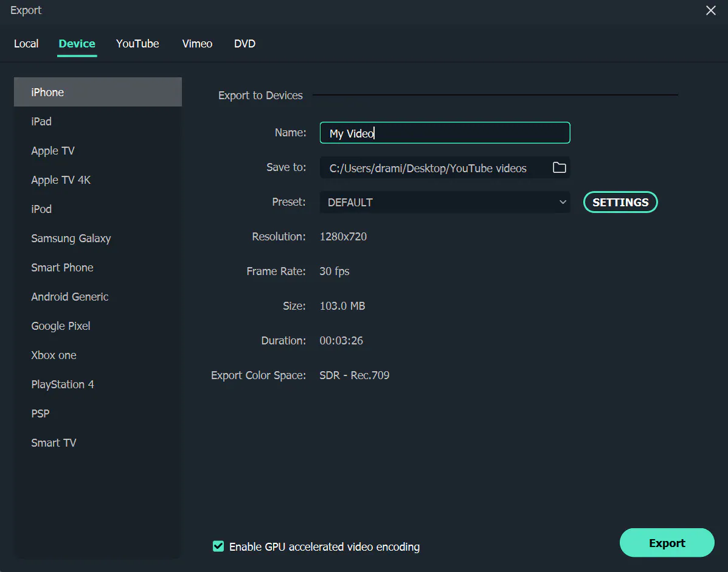Select Android Generic device
This screenshot has width=728, height=572.
70,297
